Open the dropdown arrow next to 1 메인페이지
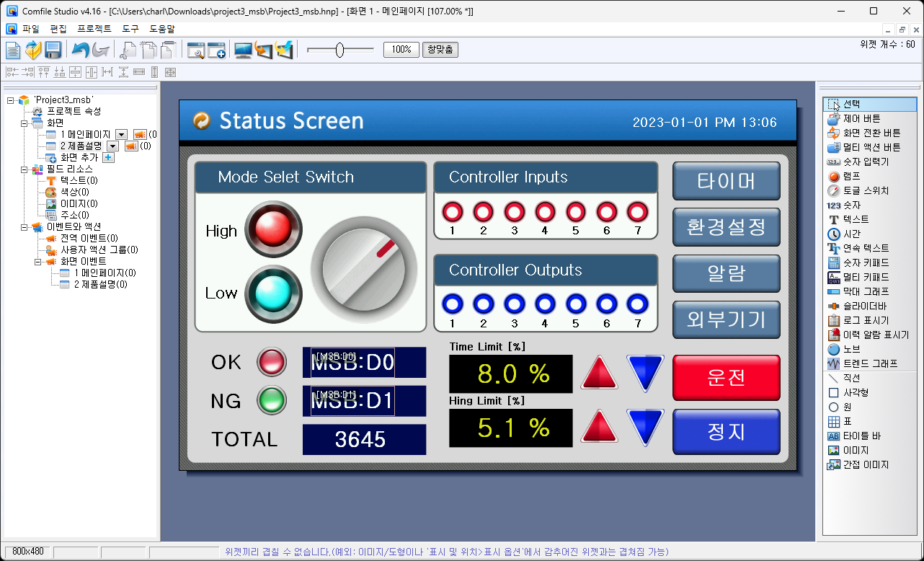This screenshot has height=561, width=924. (x=121, y=134)
